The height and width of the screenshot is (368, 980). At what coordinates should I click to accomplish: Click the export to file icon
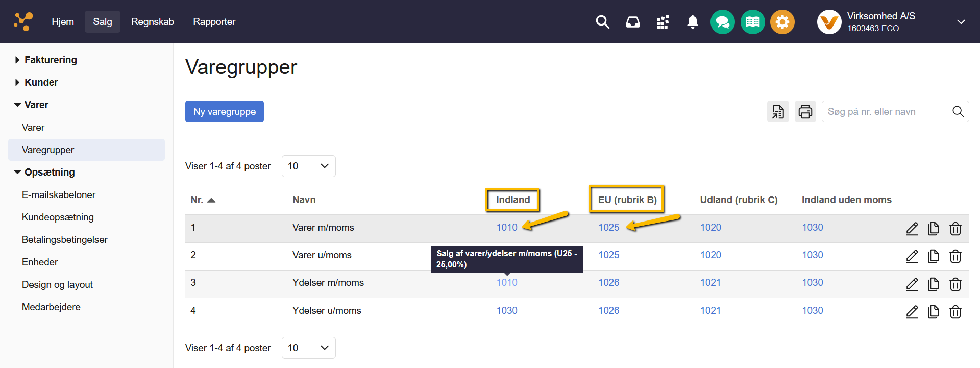pos(778,112)
